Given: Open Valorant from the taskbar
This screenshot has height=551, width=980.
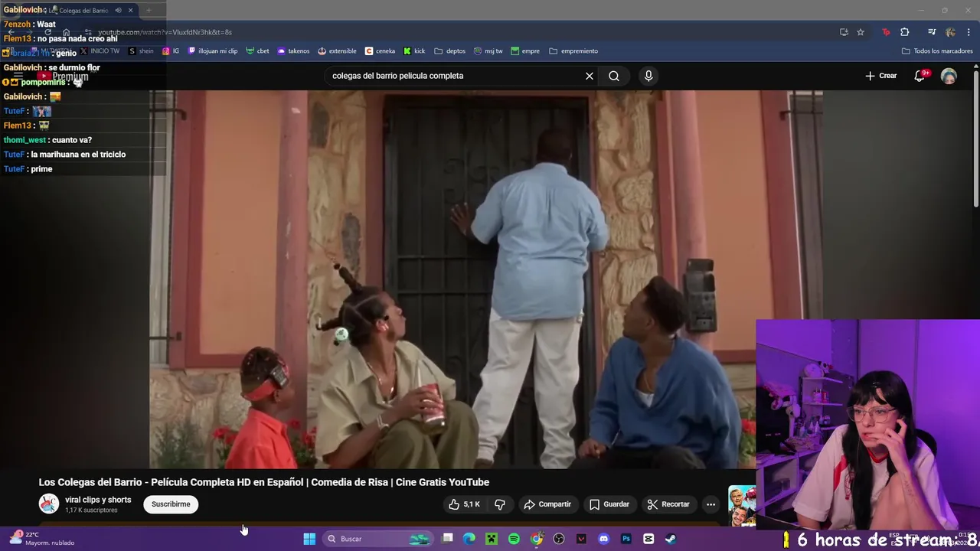Looking at the screenshot, I should click(581, 539).
